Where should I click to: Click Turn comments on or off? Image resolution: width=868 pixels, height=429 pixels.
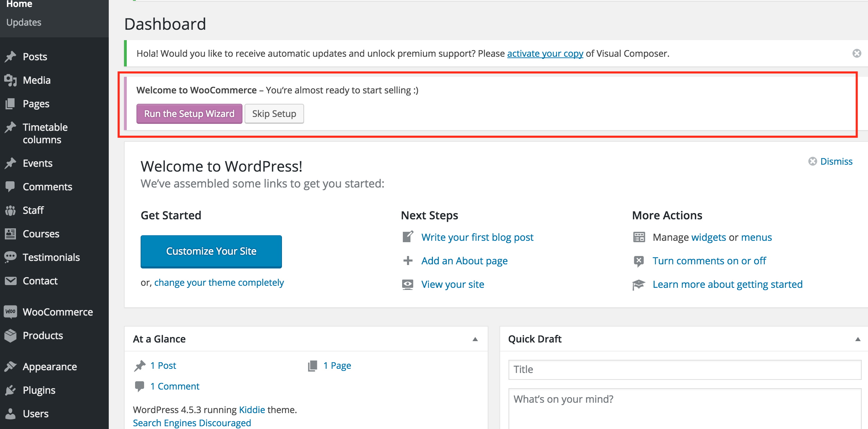pos(709,261)
